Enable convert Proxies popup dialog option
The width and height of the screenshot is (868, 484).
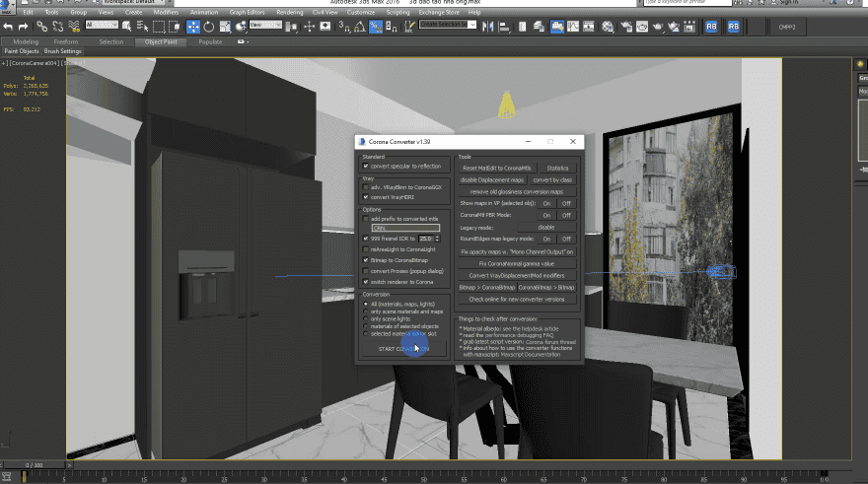tap(365, 271)
